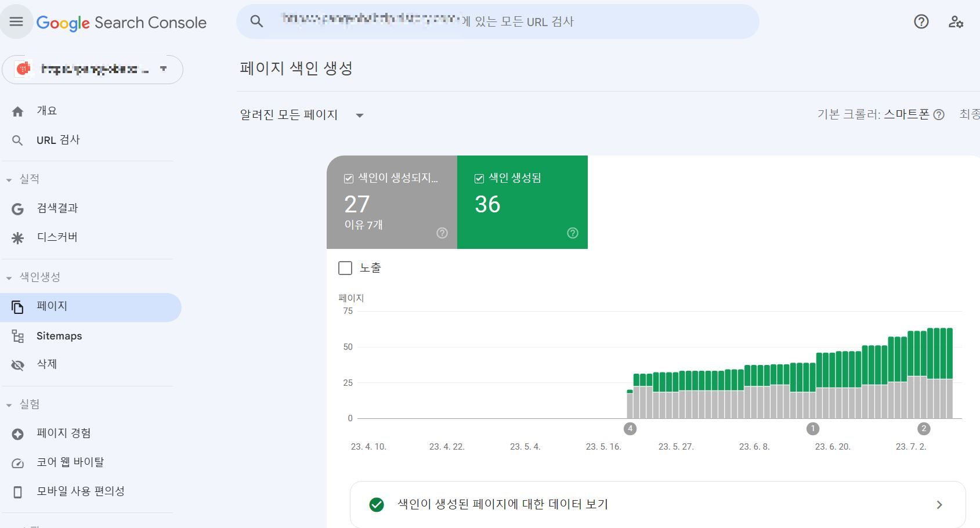Click the gauge icon for 코어 웹 바이탈
980x528 pixels.
pos(18,463)
